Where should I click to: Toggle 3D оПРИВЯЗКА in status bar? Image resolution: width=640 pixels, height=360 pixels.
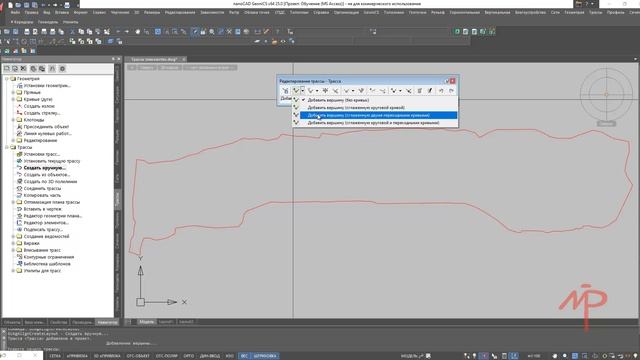[x=107, y=356]
